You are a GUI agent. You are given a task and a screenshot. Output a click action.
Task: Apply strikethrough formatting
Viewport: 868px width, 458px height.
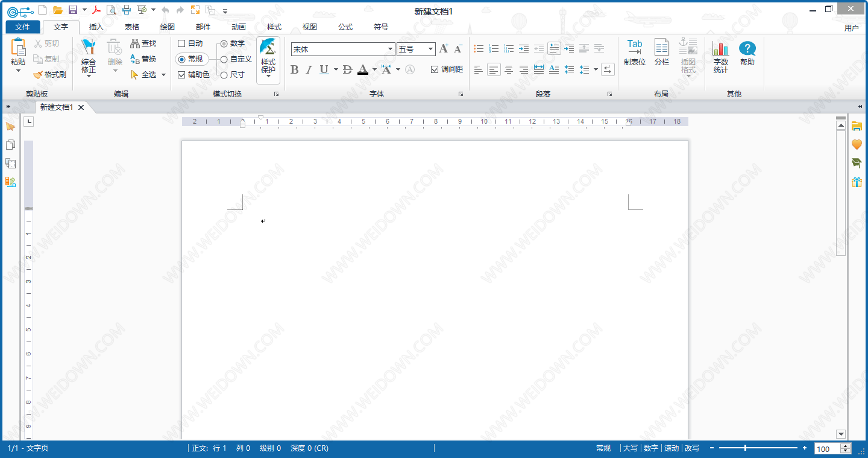tap(347, 70)
